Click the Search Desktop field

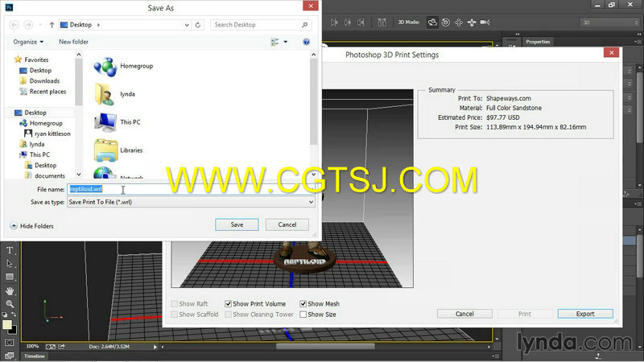[261, 25]
